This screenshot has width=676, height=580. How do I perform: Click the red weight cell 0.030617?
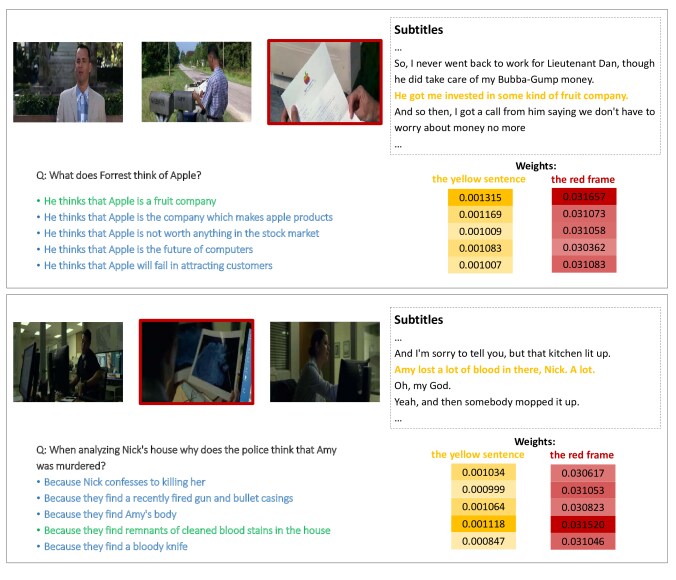point(583,473)
